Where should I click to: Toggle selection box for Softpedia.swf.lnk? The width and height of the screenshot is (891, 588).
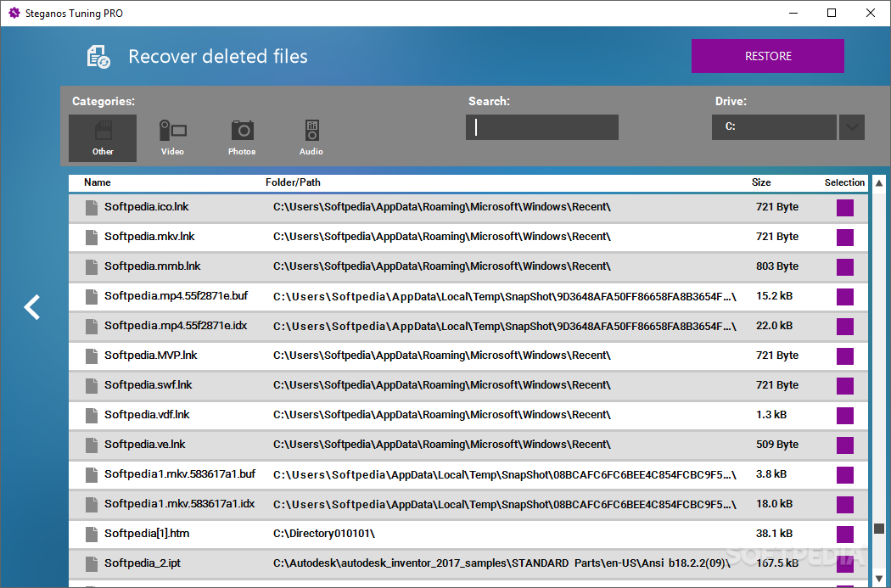click(x=845, y=386)
